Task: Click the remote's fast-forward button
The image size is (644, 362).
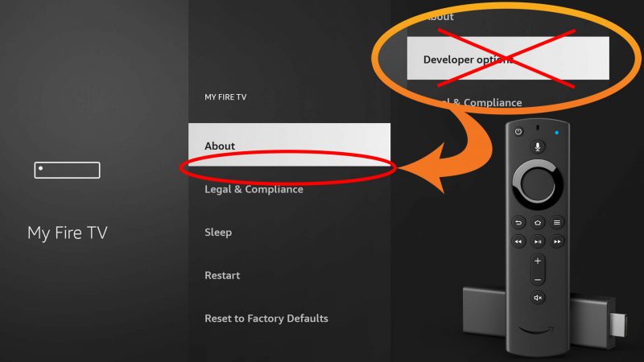Action: pyautogui.click(x=557, y=241)
